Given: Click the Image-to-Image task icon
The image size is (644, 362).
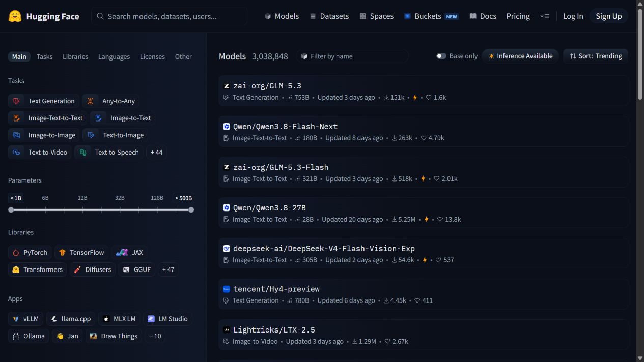Looking at the screenshot, I should pyautogui.click(x=17, y=135).
